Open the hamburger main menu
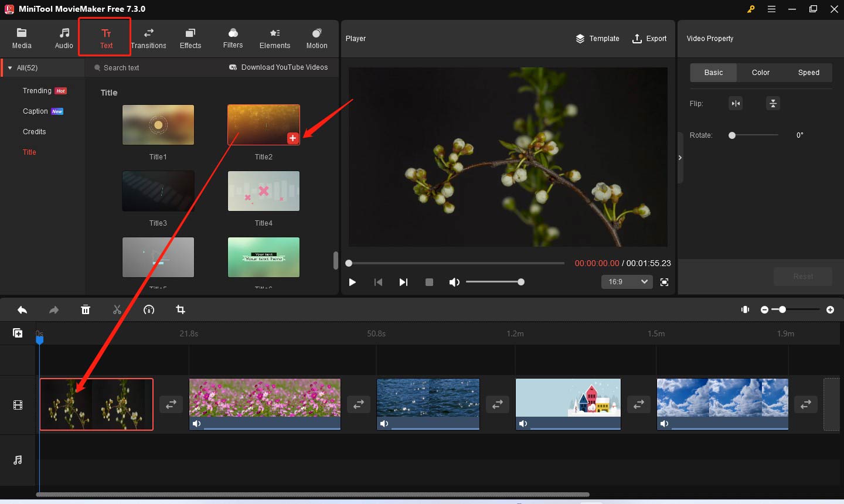This screenshot has width=844, height=504. (x=771, y=9)
